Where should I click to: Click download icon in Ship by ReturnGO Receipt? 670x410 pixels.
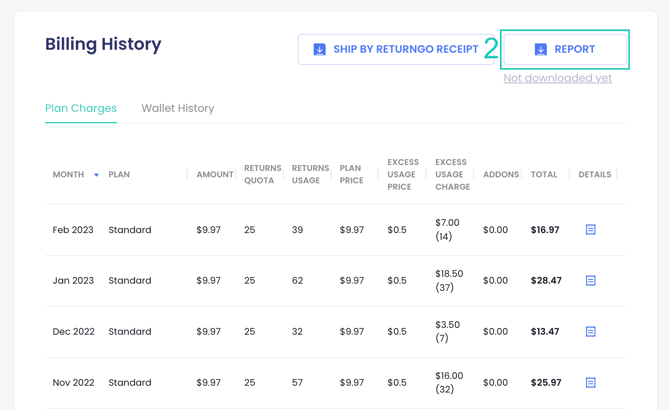(x=319, y=49)
